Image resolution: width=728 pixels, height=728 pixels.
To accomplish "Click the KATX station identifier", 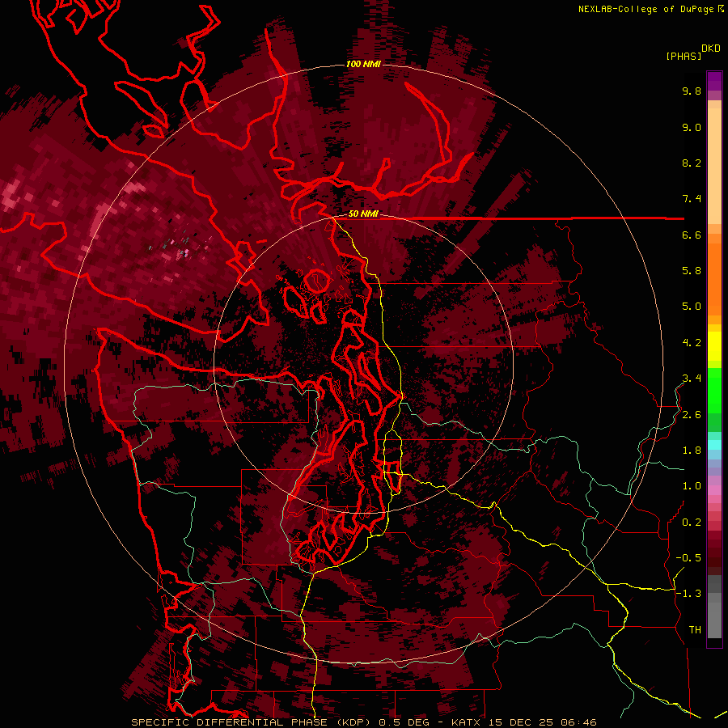I will tap(467, 722).
